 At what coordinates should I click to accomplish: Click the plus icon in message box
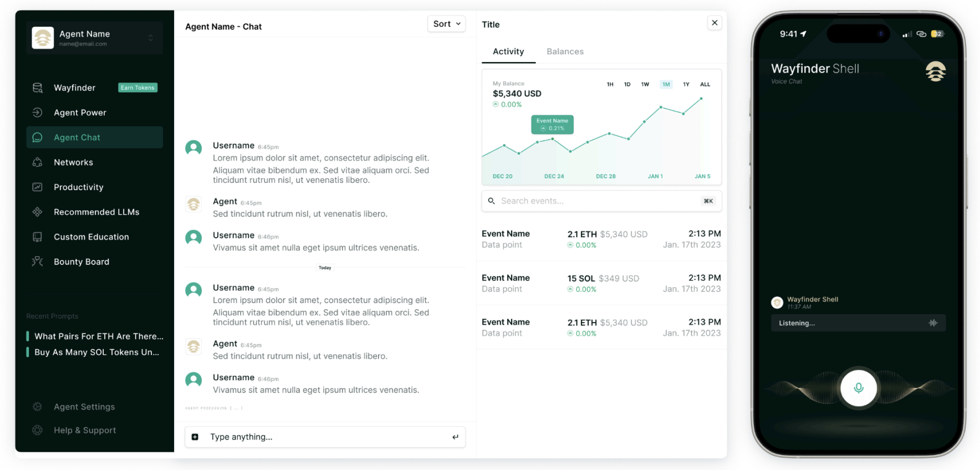[195, 437]
